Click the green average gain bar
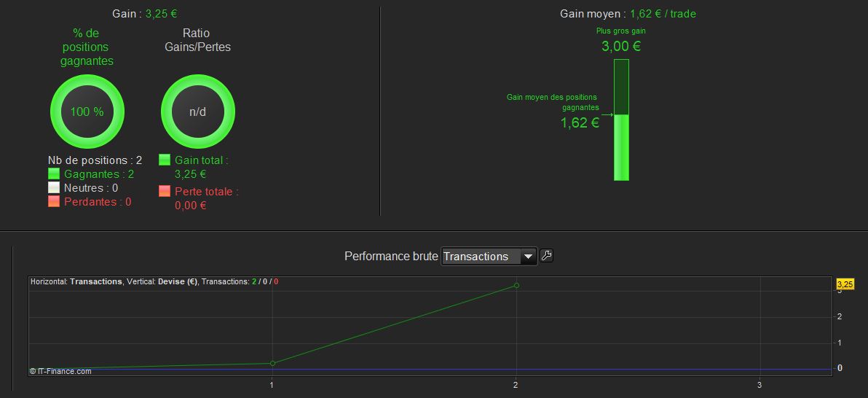This screenshot has width=868, height=398. tap(621, 147)
